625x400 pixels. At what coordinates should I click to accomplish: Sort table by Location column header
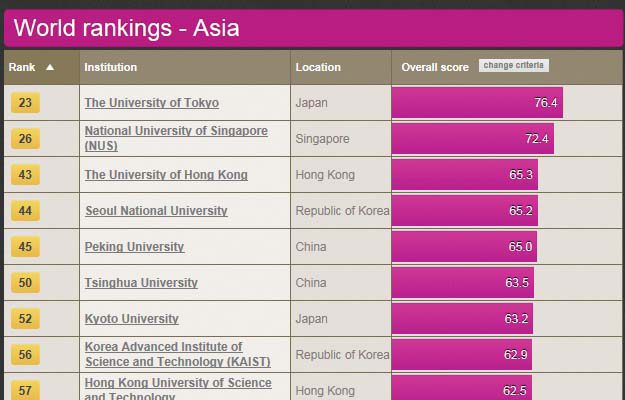(x=318, y=67)
